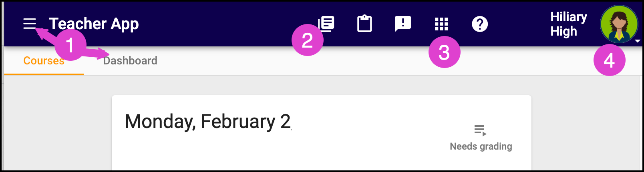Click the Hiliary High school name
Screen dimensions: 644x172
point(568,24)
